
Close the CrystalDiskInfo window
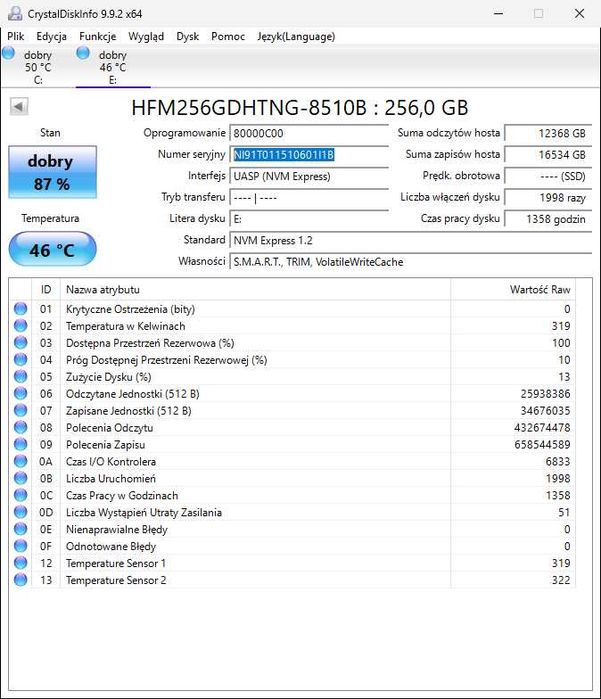point(579,13)
